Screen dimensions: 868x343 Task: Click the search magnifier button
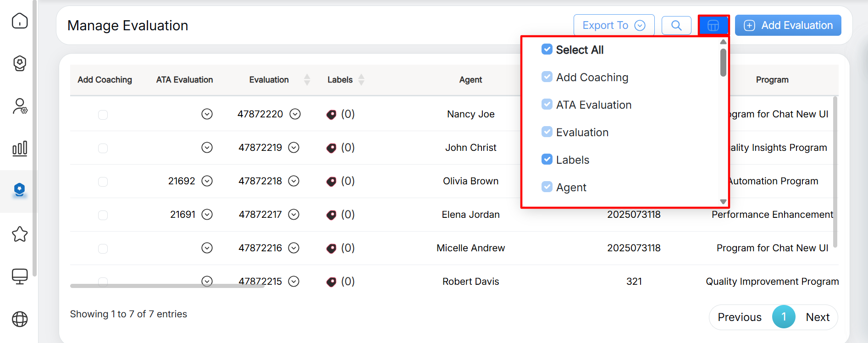point(676,25)
